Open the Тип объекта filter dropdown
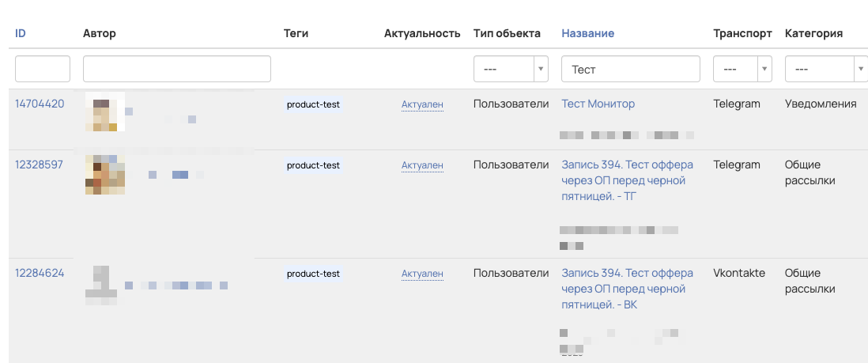The height and width of the screenshot is (363, 868). [x=511, y=69]
